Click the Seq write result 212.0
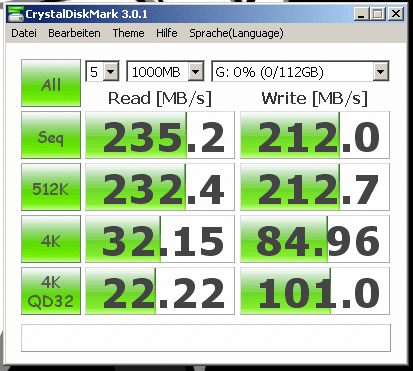 (315, 135)
